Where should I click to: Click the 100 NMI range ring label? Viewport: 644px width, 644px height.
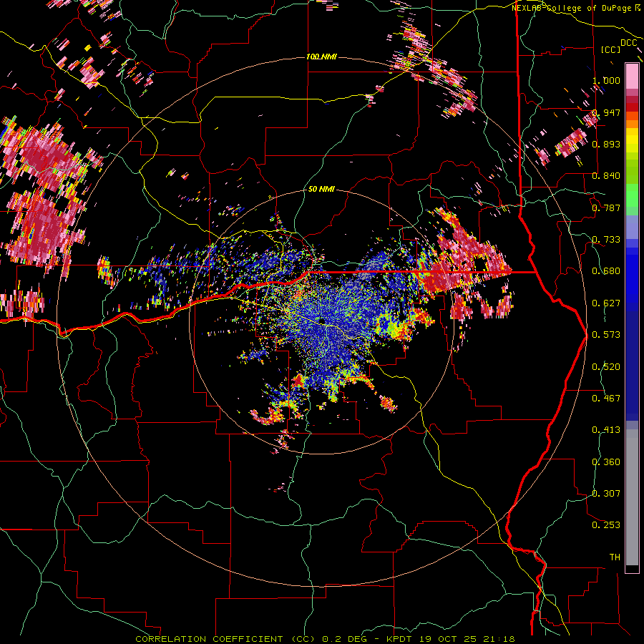(321, 57)
